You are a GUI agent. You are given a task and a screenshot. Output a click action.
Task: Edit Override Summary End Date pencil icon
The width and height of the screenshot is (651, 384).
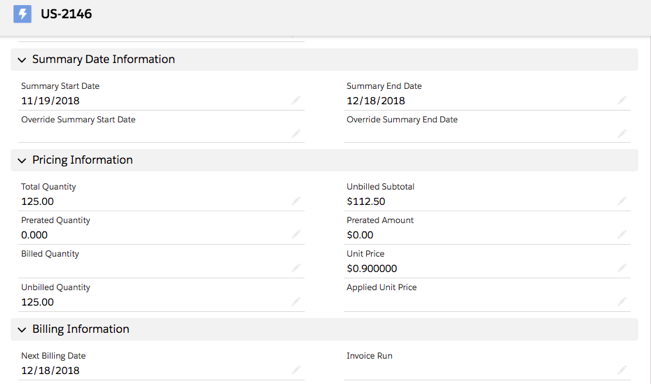click(x=622, y=133)
